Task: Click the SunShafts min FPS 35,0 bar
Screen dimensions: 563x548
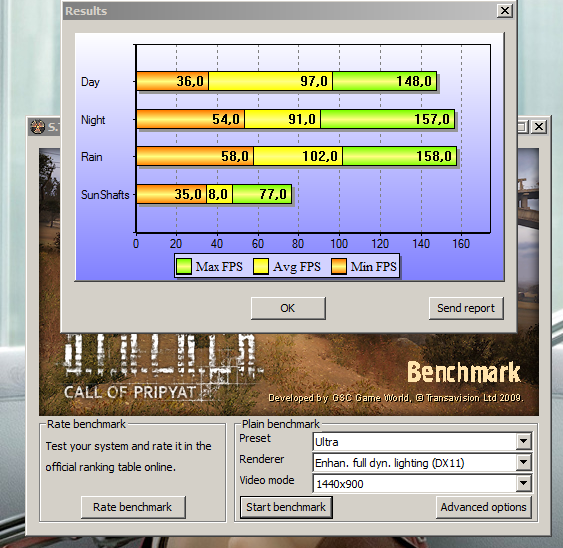Action: pyautogui.click(x=172, y=194)
